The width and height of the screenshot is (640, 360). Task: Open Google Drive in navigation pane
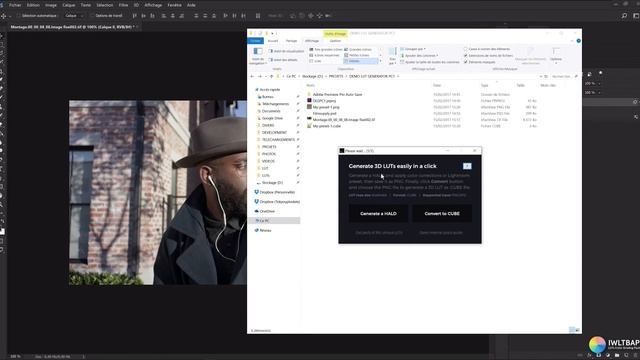coord(272,118)
